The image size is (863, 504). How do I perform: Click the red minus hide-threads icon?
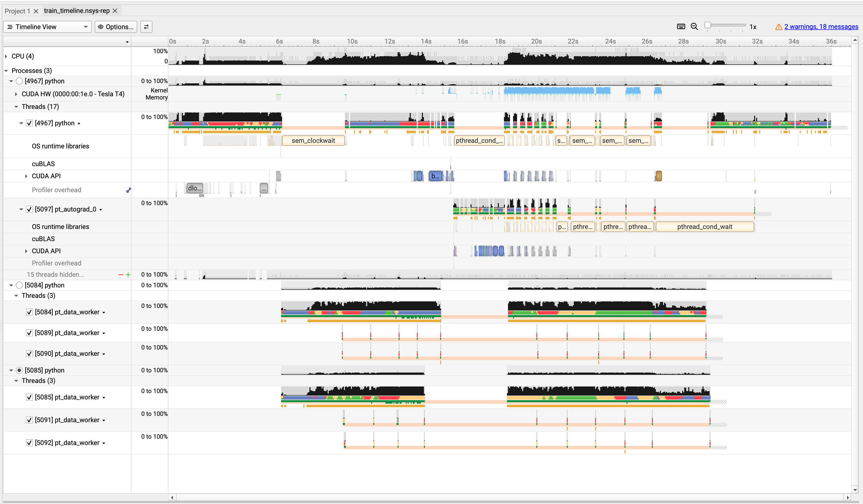tap(121, 275)
